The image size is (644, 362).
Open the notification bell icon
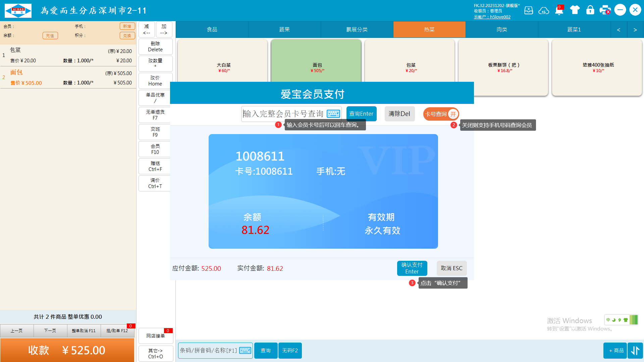click(x=559, y=10)
